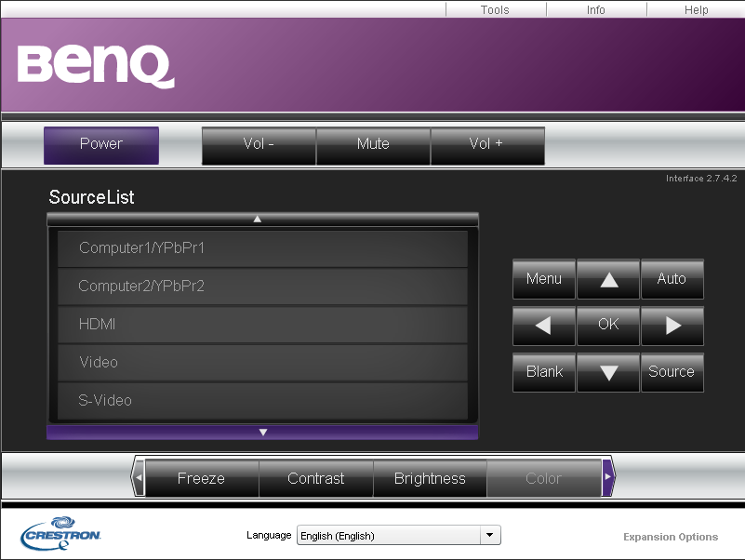Click the up arrow navigation button
Viewport: 745px width, 560px height.
click(608, 279)
